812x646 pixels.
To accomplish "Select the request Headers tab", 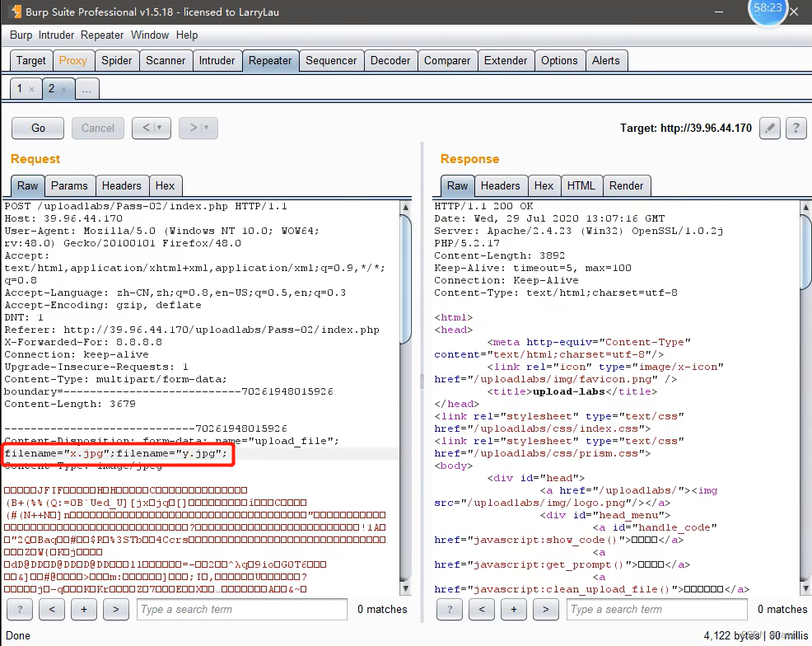I will [x=122, y=185].
